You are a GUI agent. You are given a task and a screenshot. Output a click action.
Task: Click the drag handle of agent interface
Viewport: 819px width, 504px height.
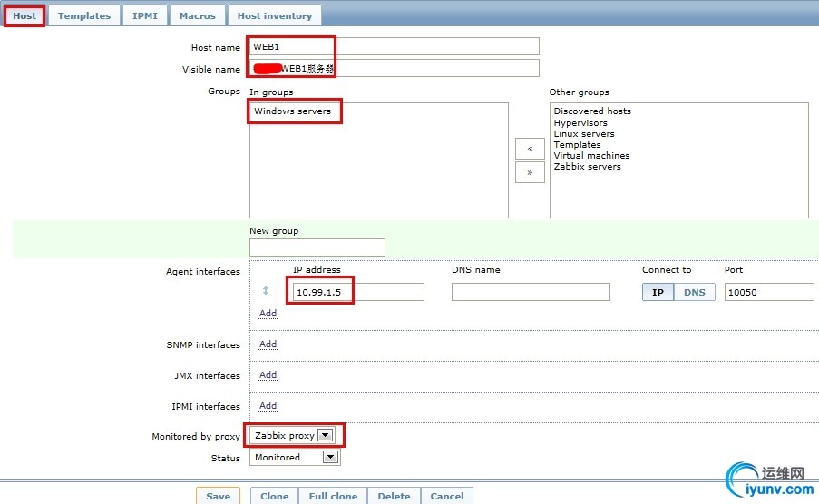point(266,290)
